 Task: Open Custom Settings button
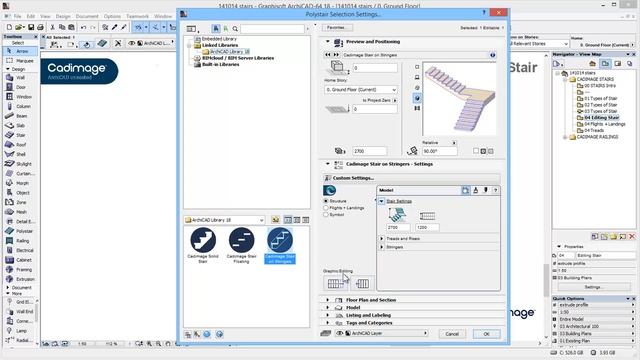[x=411, y=178]
